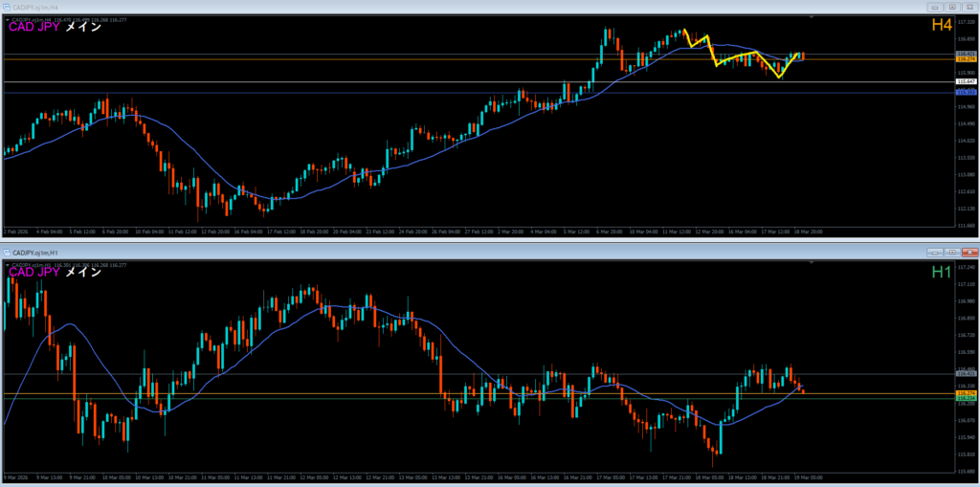The width and height of the screenshot is (980, 487).
Task: Click the CADJPY H1 window title icon
Action: click(x=6, y=253)
